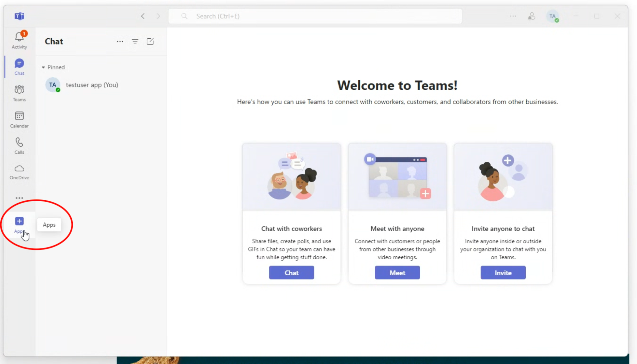This screenshot has height=364, width=637.
Task: Click the TA avatar beside testuser app
Action: pos(53,85)
